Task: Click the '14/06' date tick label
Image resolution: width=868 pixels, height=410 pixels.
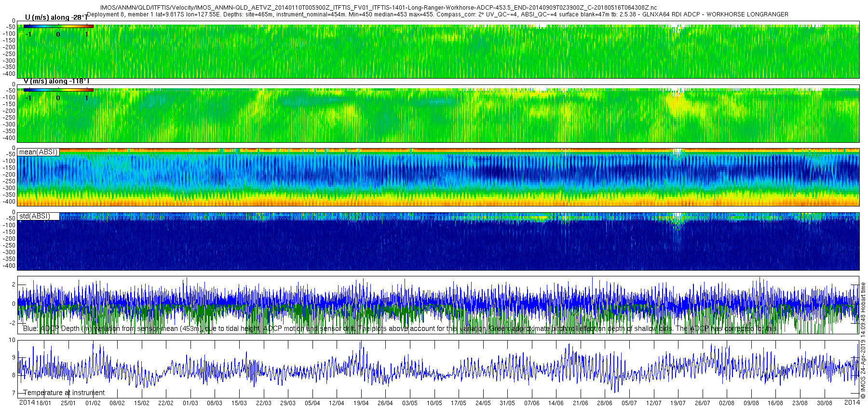Action: tap(556, 403)
